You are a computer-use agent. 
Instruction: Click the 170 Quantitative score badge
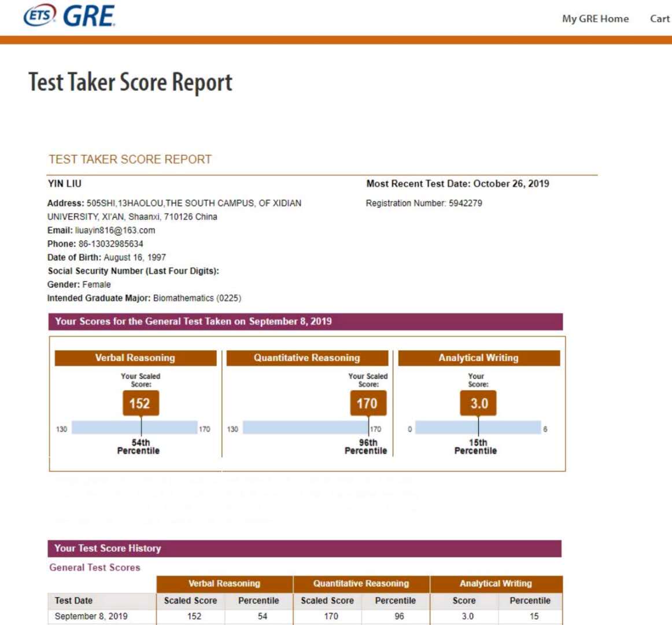point(367,403)
